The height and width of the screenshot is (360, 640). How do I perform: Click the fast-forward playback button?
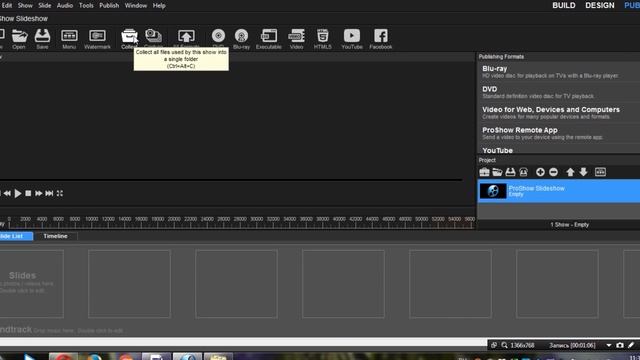38,193
